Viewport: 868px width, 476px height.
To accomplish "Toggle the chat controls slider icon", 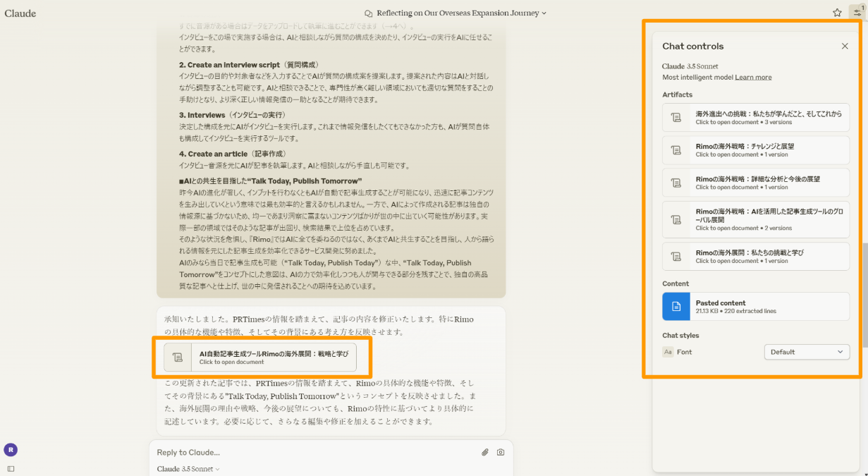I will (857, 13).
